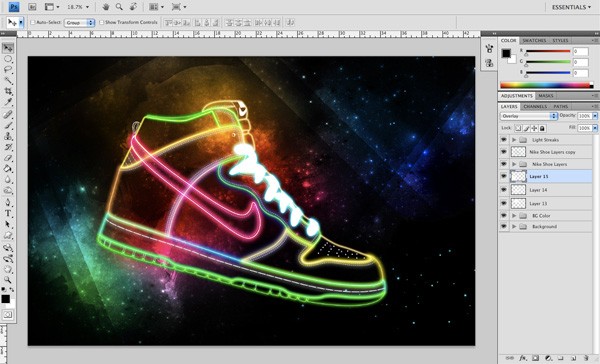The width and height of the screenshot is (600, 364).
Task: Select the Pen tool
Action: click(x=8, y=202)
